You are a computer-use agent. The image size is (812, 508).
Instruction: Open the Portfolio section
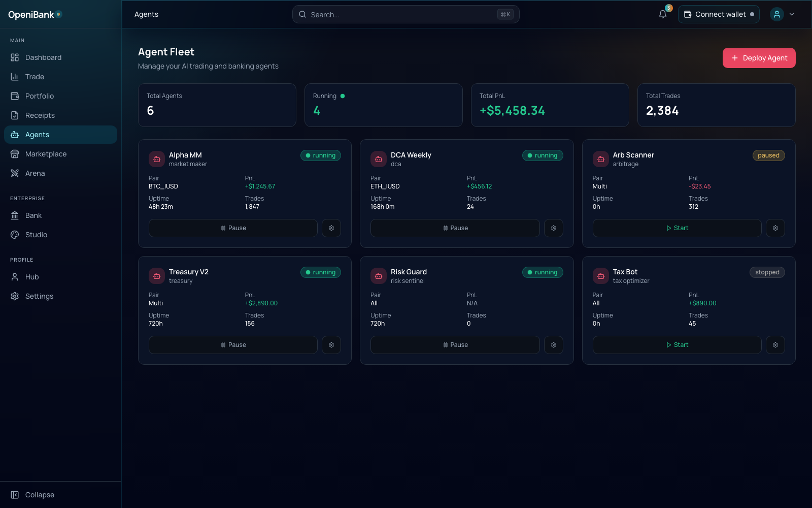coord(39,96)
